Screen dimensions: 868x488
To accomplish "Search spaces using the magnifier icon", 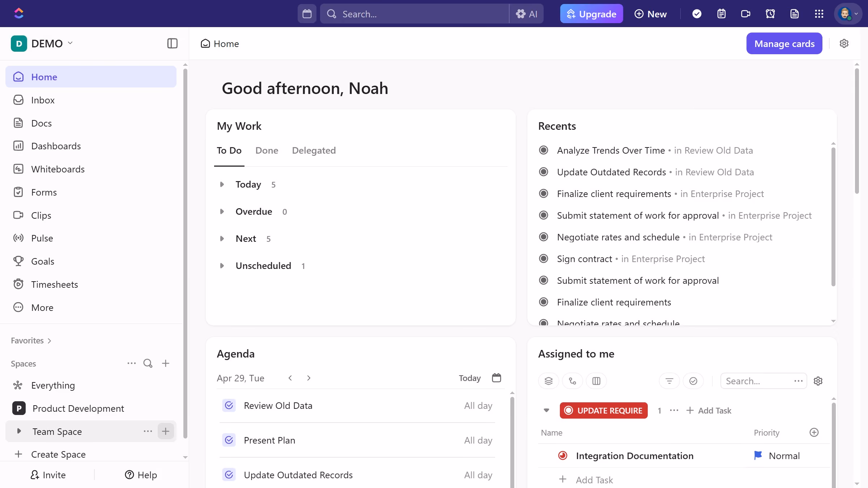I will (x=148, y=363).
